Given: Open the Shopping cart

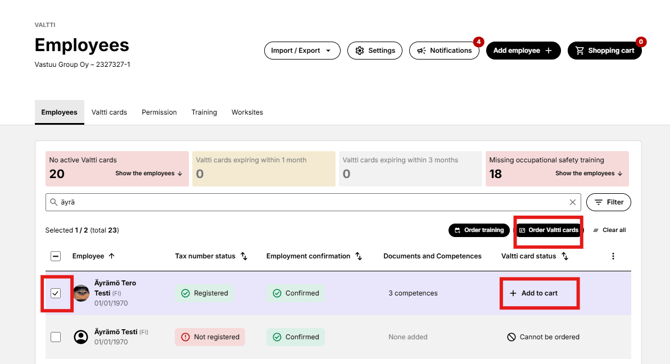Looking at the screenshot, I should [605, 50].
